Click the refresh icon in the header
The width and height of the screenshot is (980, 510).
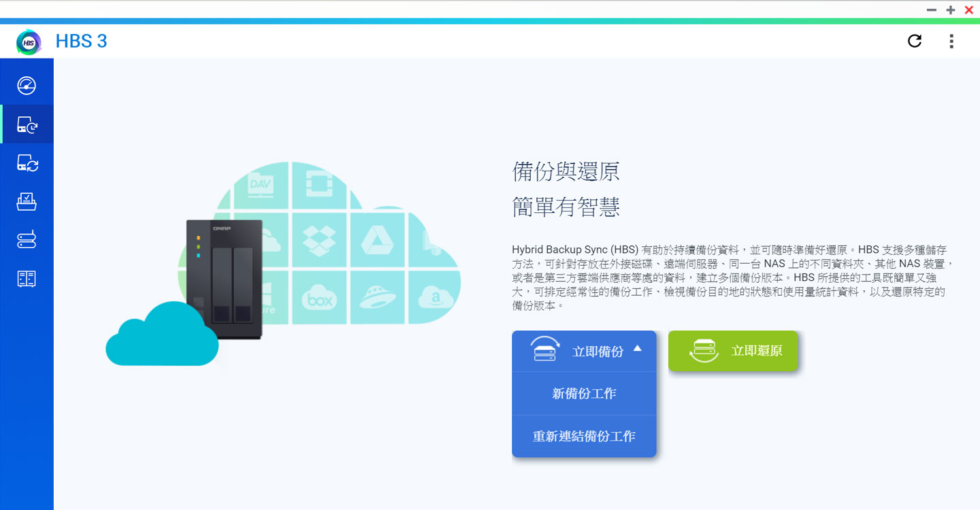click(x=915, y=41)
